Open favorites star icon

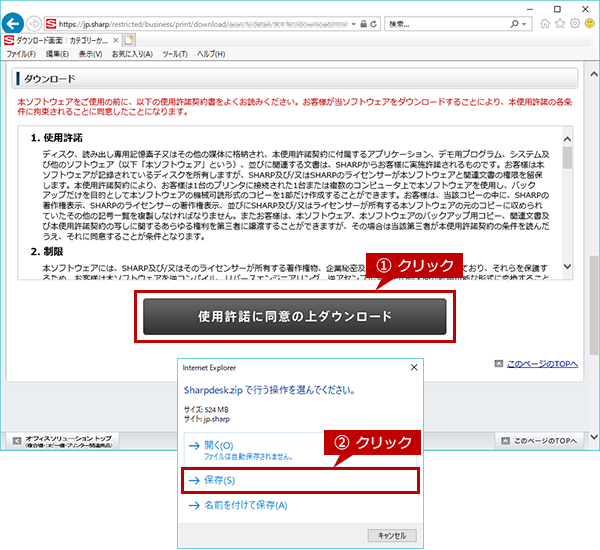point(560,24)
